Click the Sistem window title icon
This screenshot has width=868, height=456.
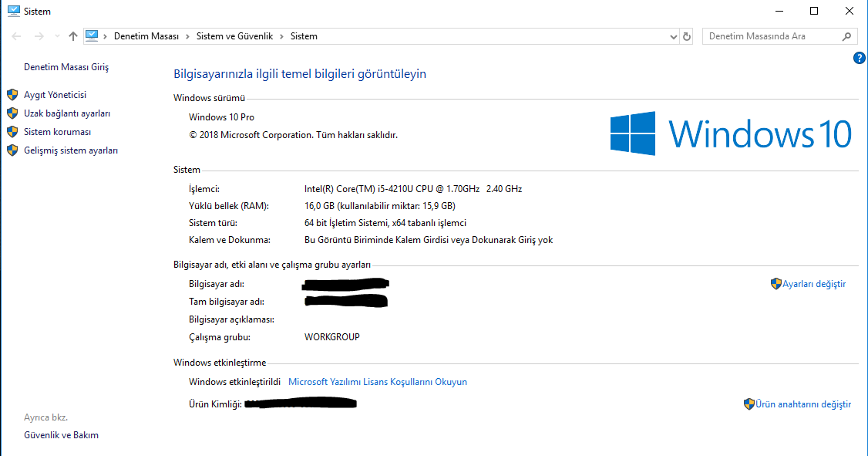[x=13, y=11]
